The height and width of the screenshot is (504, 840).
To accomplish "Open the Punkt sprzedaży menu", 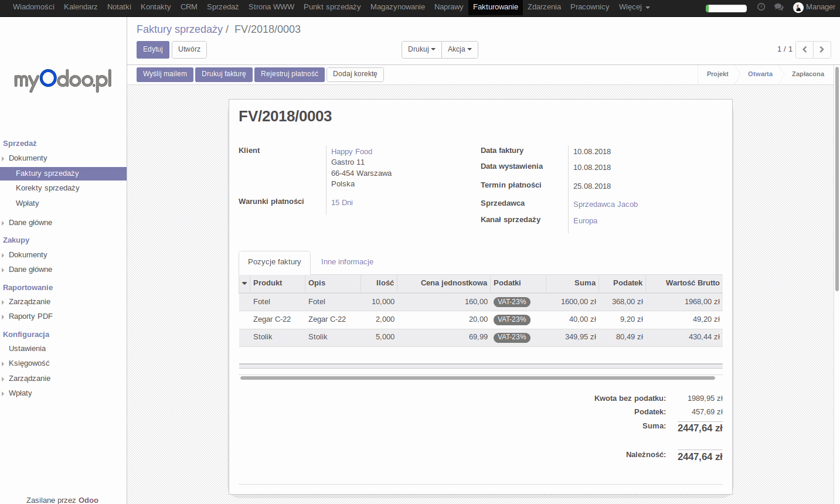I will (332, 7).
